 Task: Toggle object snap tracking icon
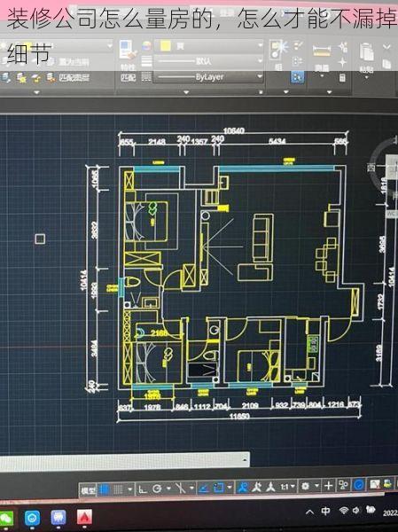coord(204,488)
